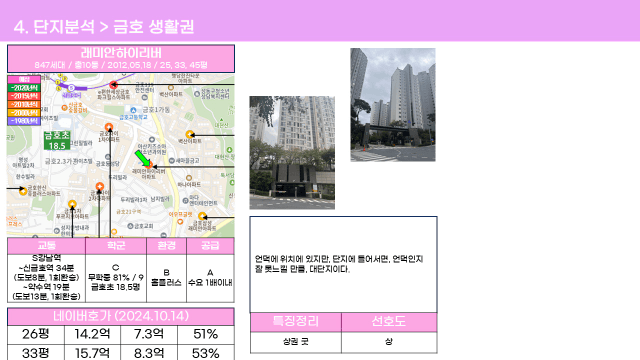Click the 파나아파트 map icon
This screenshot has width=640, height=360.
(189, 178)
